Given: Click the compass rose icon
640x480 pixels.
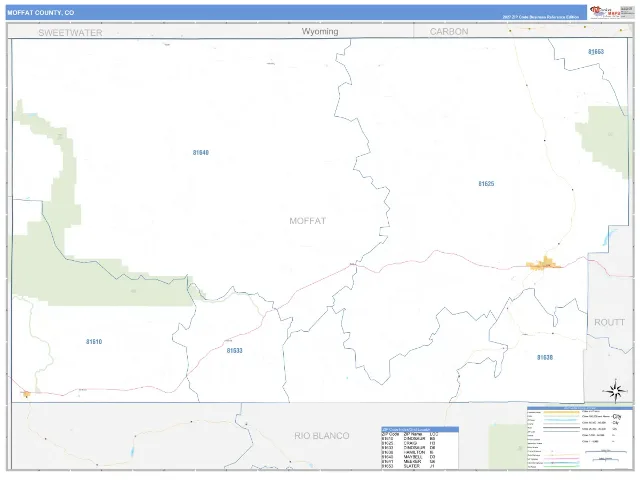Looking at the screenshot, I should click(x=616, y=391).
